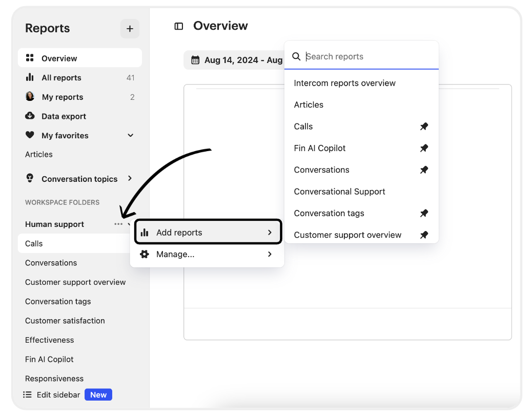Click the gear icon beside Manage
The height and width of the screenshot is (418, 532).
145,254
